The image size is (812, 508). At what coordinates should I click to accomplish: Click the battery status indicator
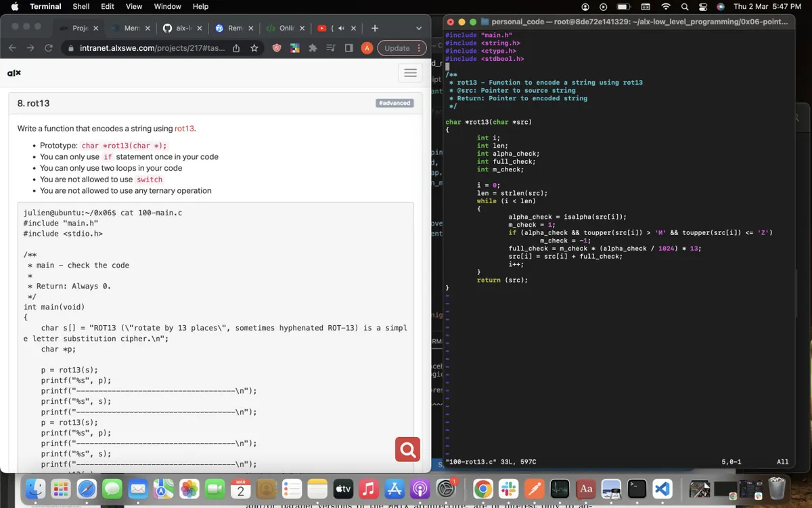click(624, 6)
